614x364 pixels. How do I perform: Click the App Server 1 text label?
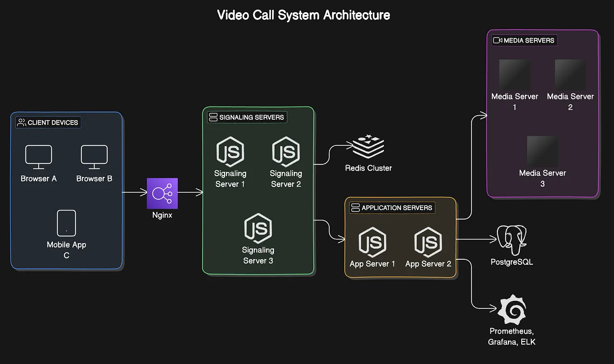tap(373, 264)
